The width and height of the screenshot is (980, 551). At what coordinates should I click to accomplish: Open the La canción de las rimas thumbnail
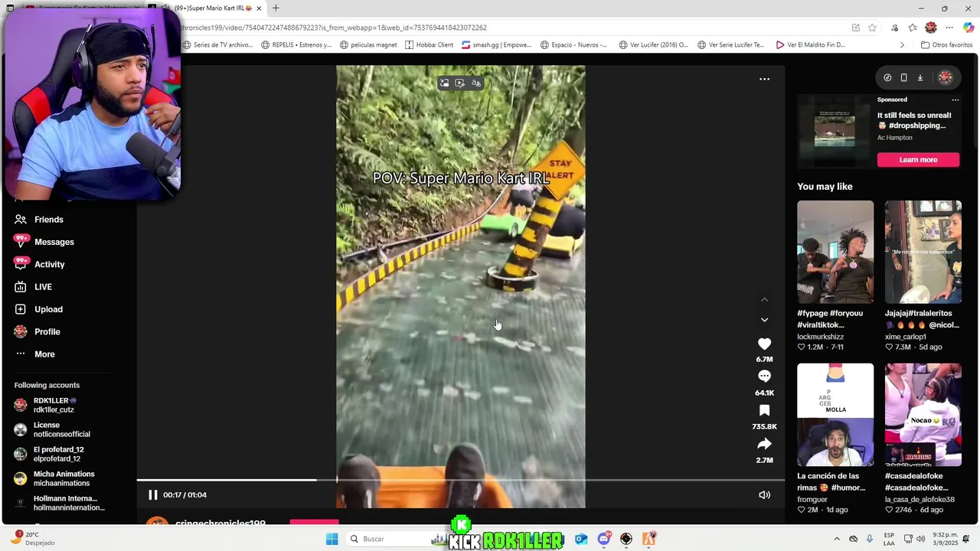(x=835, y=415)
